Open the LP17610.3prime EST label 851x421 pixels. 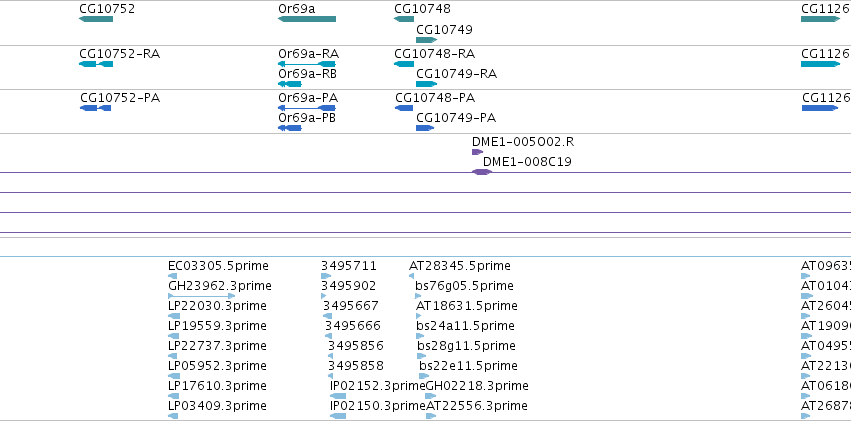(x=217, y=386)
